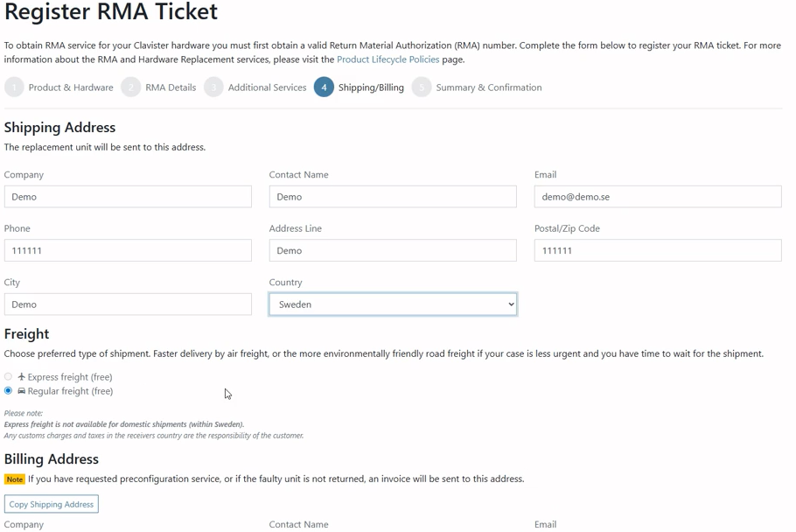The width and height of the screenshot is (796, 532).
Task: Focus the shipping Email field
Action: coord(658,197)
